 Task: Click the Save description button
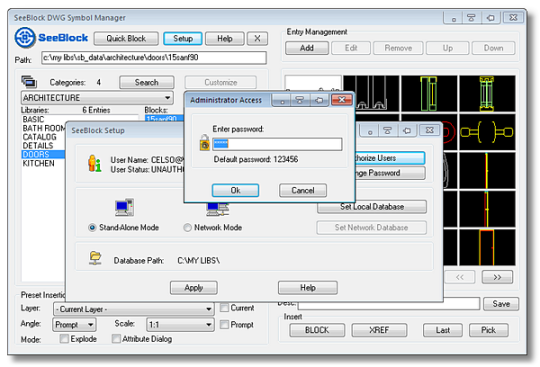[501, 304]
